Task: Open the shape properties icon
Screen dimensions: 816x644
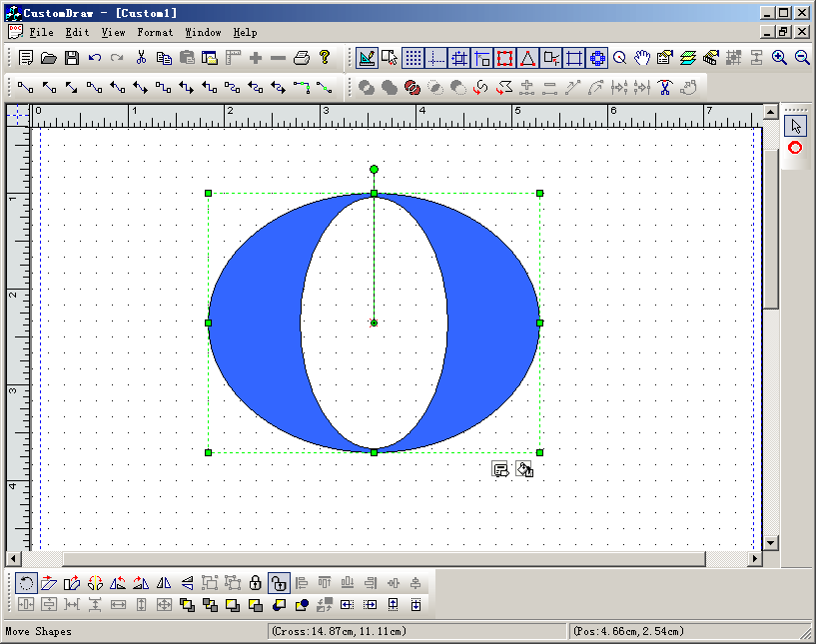Action: (665, 58)
